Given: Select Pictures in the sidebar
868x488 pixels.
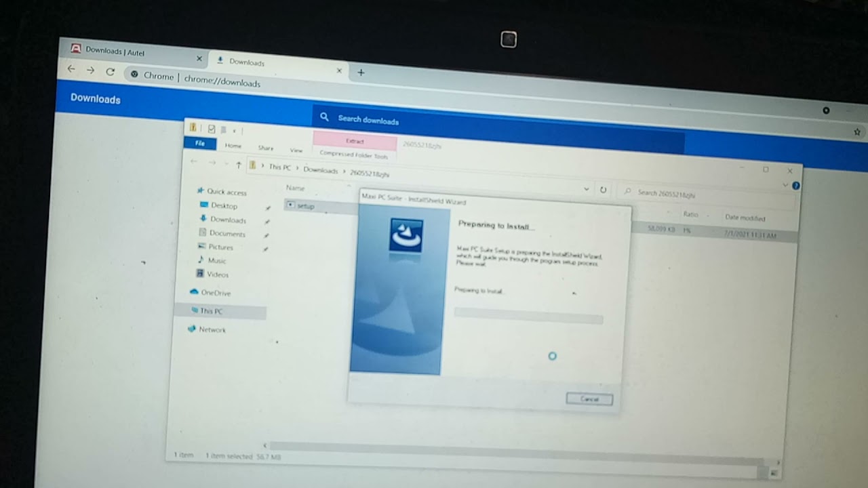Looking at the screenshot, I should (220, 247).
